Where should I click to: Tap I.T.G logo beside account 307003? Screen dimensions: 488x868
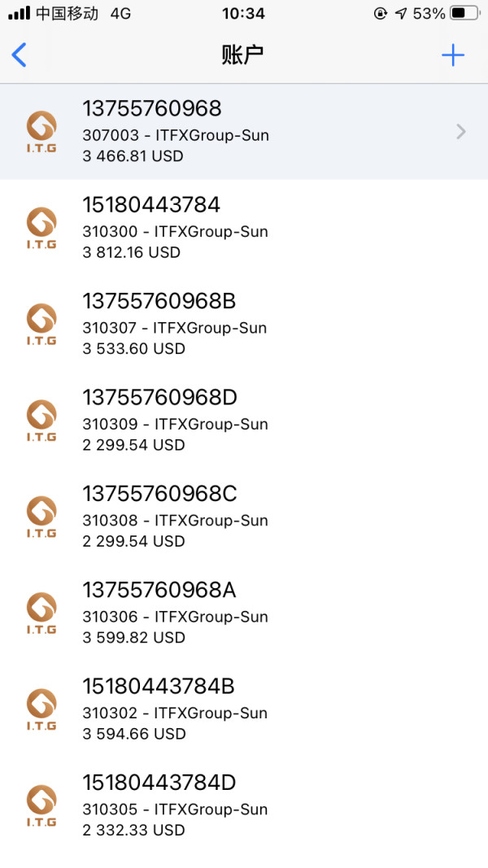coord(41,132)
